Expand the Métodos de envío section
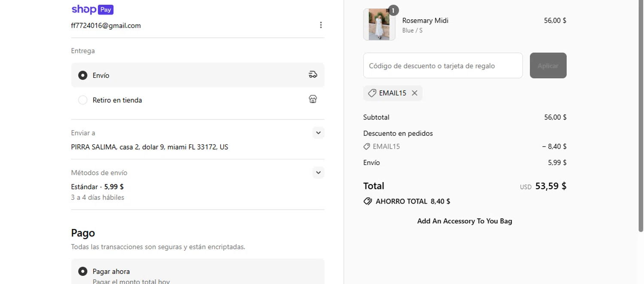Viewport: 644px width, 284px height. pos(318,172)
